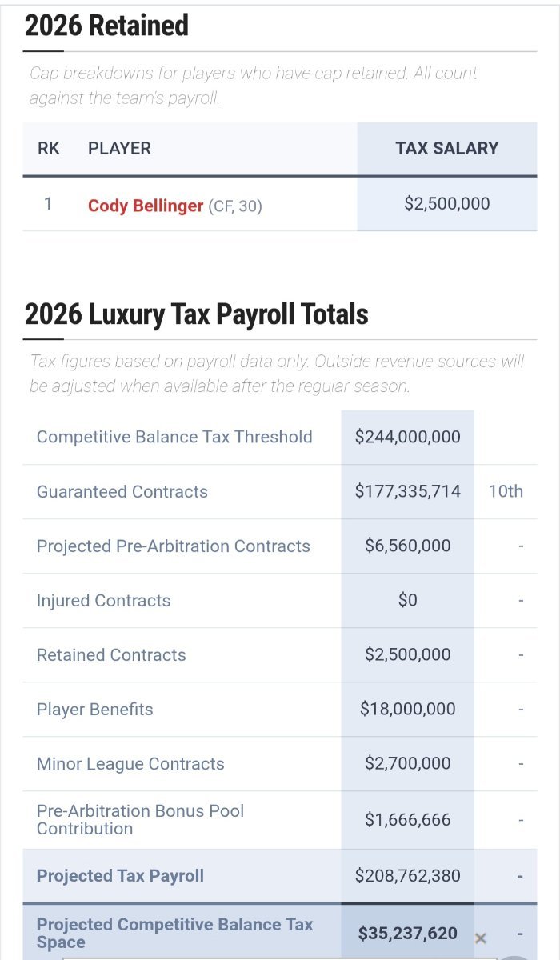Click Projected Competitive Balance Tax Space label
560x960 pixels.
(174, 933)
